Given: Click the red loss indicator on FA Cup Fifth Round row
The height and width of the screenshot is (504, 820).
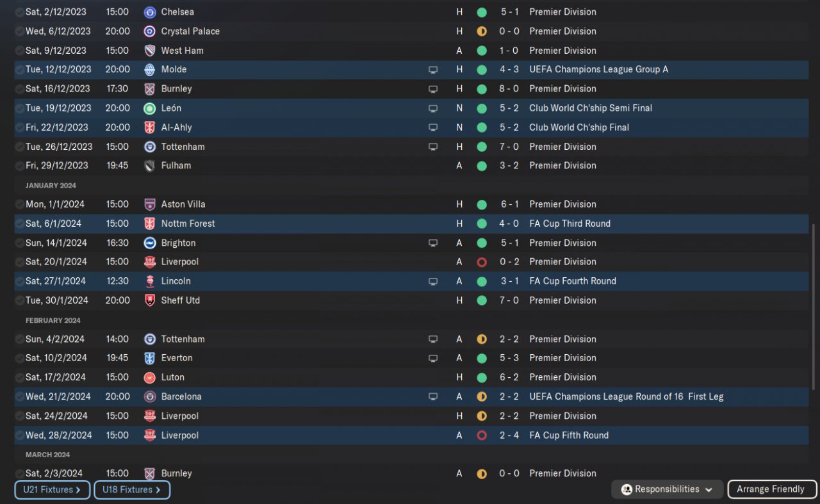Looking at the screenshot, I should click(x=482, y=435).
